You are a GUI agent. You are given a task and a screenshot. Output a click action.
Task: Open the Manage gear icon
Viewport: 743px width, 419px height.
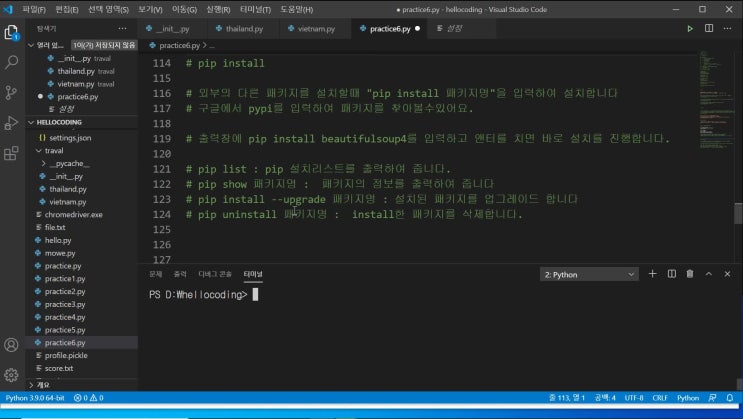click(x=11, y=375)
